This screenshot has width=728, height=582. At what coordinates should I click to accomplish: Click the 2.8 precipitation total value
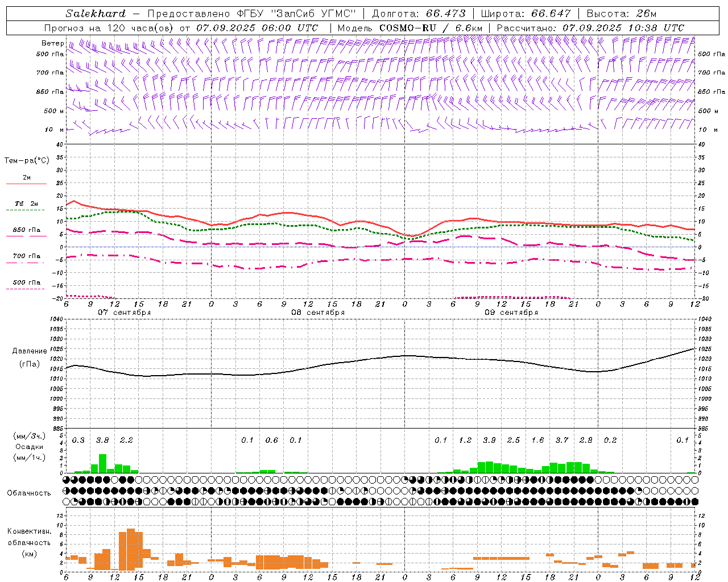click(586, 440)
